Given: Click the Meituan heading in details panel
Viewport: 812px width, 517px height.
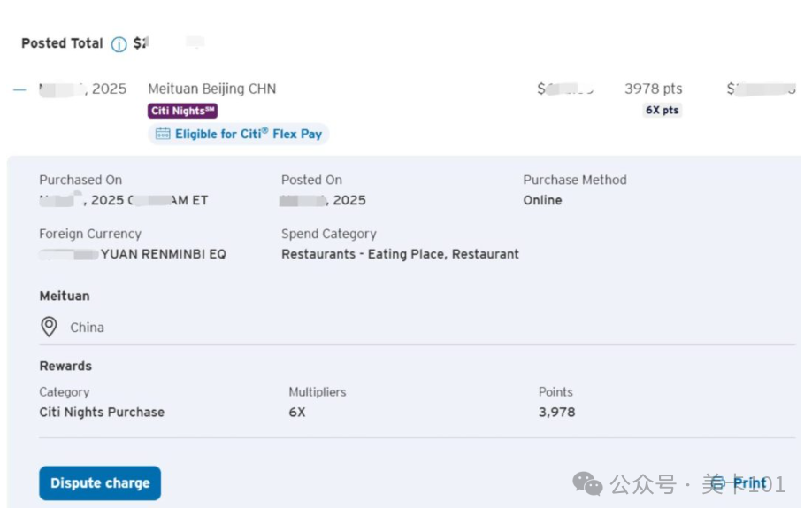Looking at the screenshot, I should [65, 296].
